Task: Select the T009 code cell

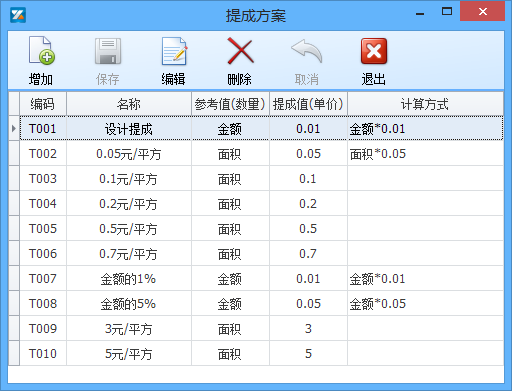Action: (43, 328)
